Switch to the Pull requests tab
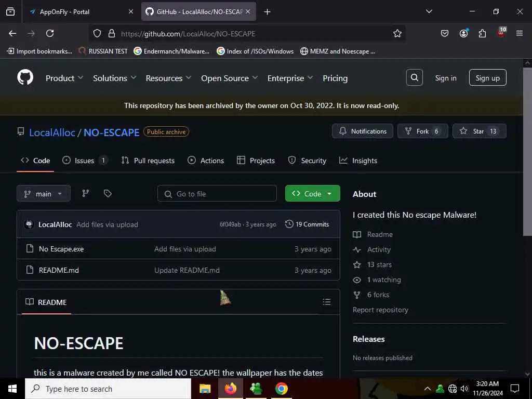The height and width of the screenshot is (399, 532). click(x=148, y=161)
